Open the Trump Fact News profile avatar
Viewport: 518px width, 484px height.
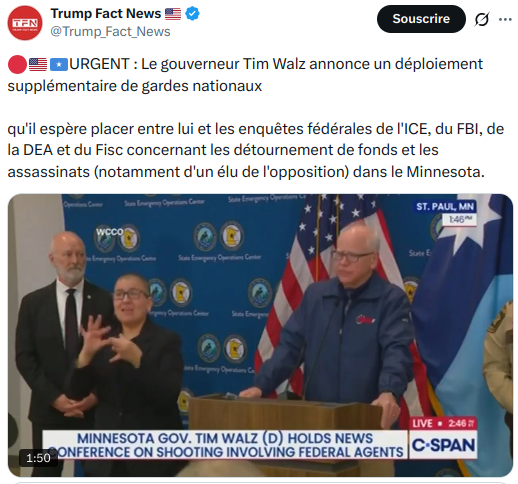coord(25,23)
